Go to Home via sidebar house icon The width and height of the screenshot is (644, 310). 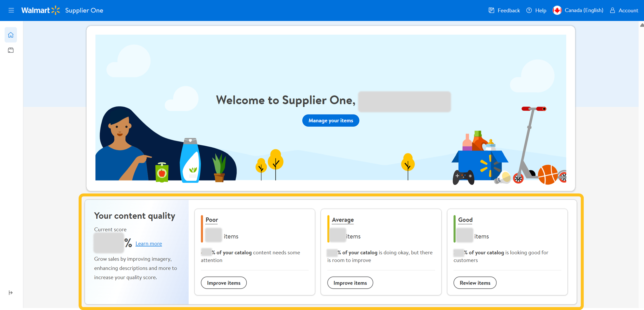[x=11, y=35]
